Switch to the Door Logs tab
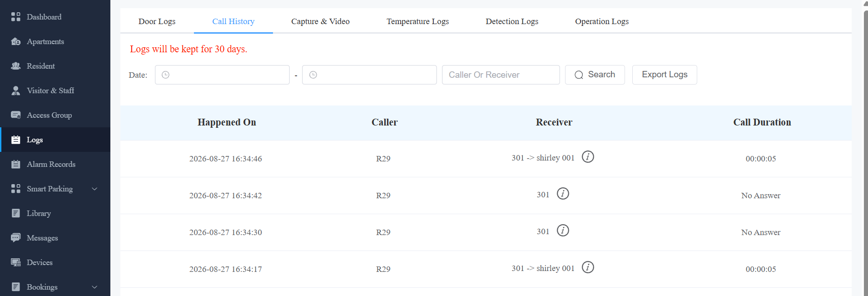The image size is (868, 296). (x=157, y=21)
